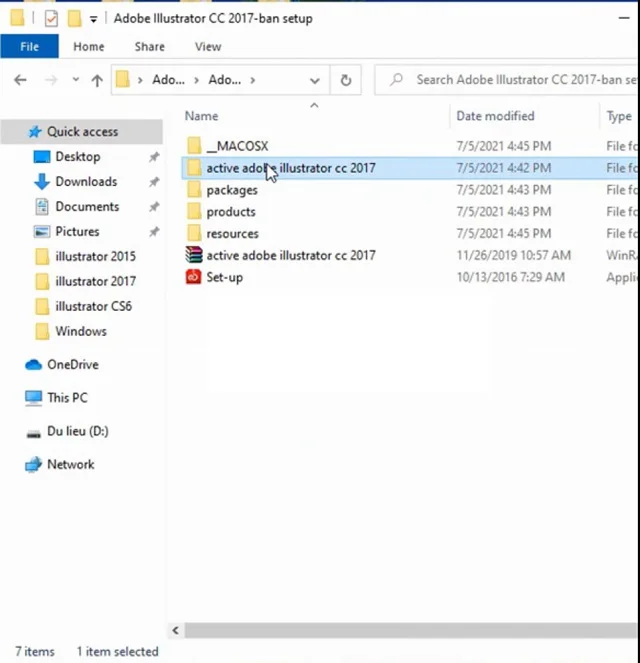Minimize the File Explorer window

tap(624, 18)
